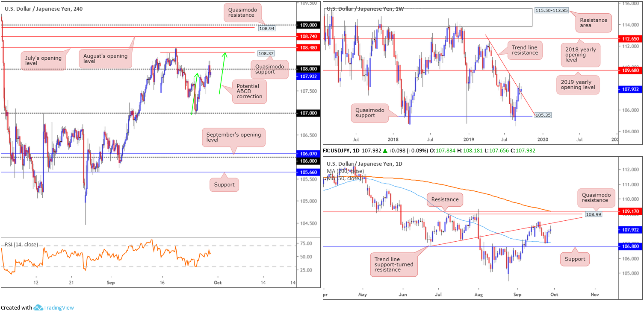
Task: Click the 'September's opening level' callout
Action: click(234, 137)
